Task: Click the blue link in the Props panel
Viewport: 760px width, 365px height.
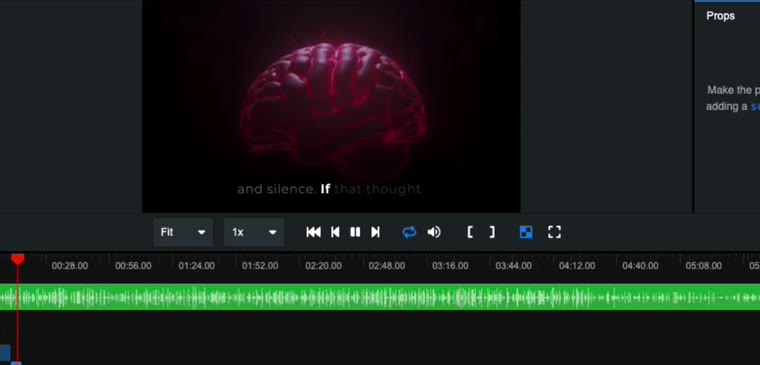Action: [x=755, y=106]
